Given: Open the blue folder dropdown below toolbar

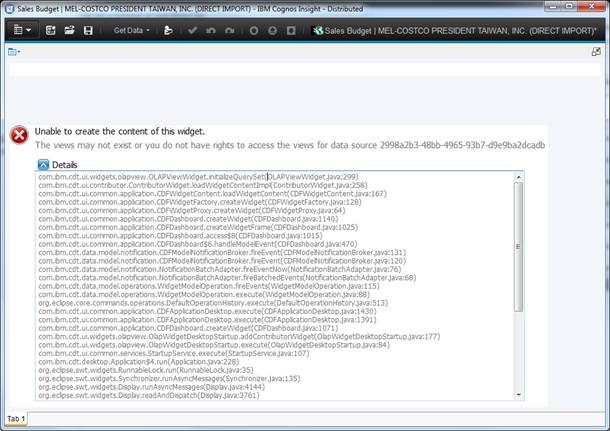Looking at the screenshot, I should point(14,51).
